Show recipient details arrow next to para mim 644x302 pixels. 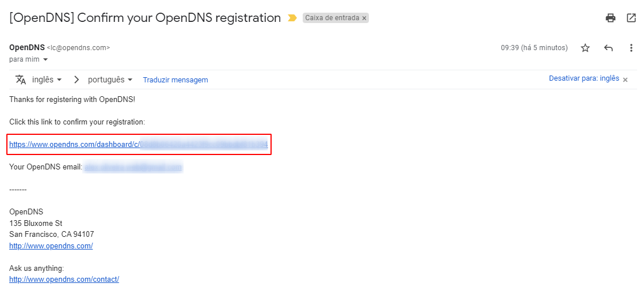click(45, 60)
